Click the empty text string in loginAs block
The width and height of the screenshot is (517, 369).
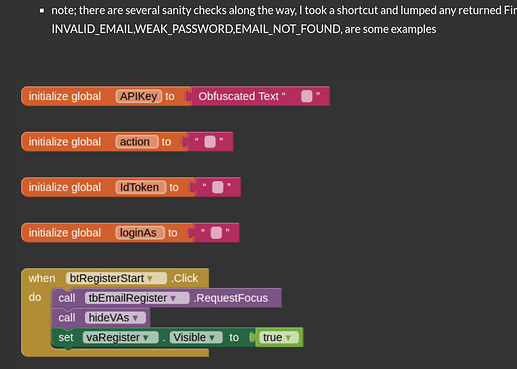coord(216,232)
